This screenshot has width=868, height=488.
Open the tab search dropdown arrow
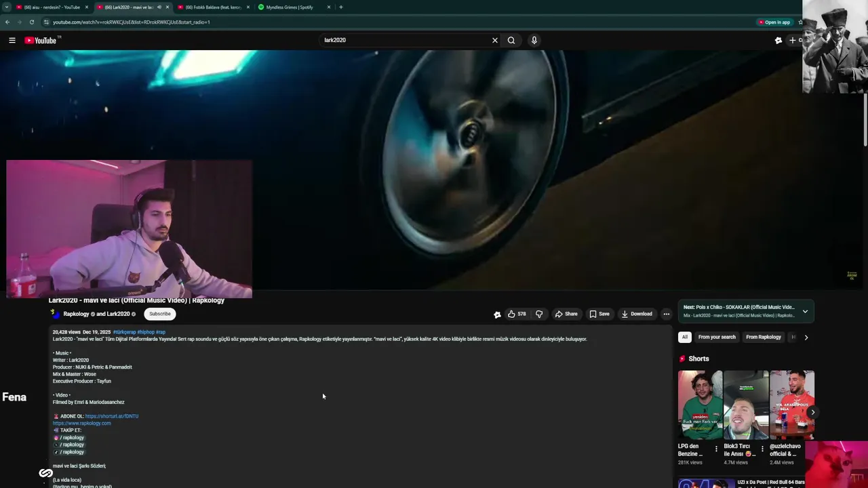pos(7,7)
